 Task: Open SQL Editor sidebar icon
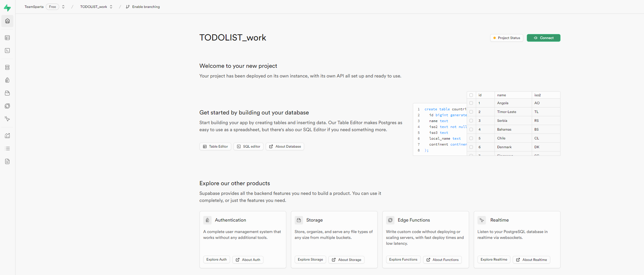[x=7, y=50]
